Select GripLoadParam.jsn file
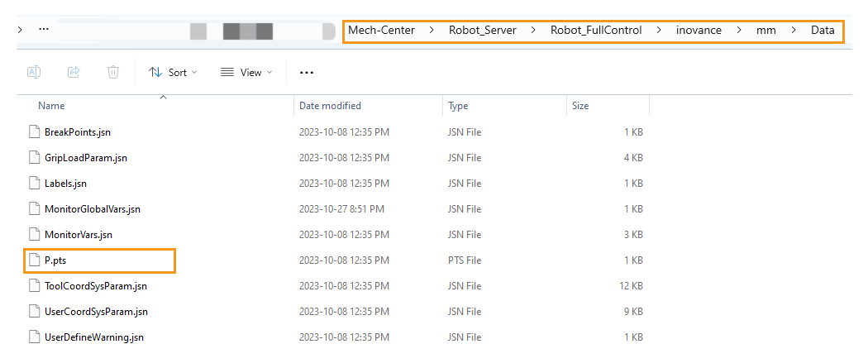868x363 pixels. 85,157
